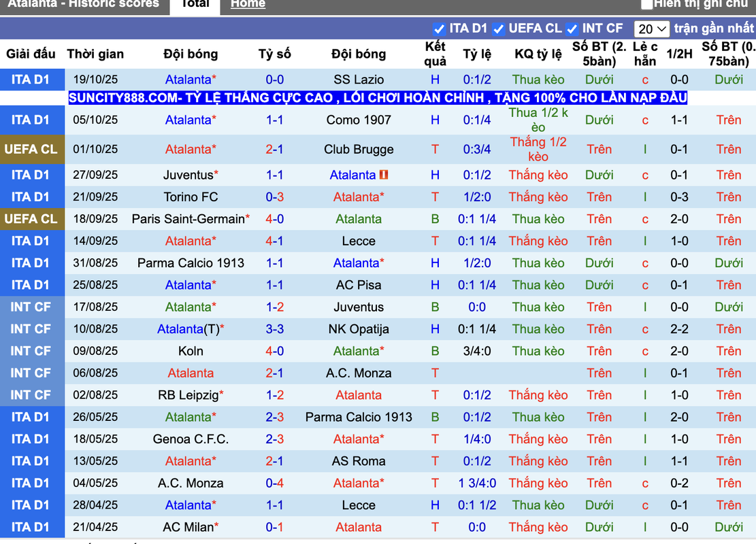Image resolution: width=756 pixels, height=544 pixels.
Task: Open the 0-1 score at AC Milan
Action: (x=274, y=527)
